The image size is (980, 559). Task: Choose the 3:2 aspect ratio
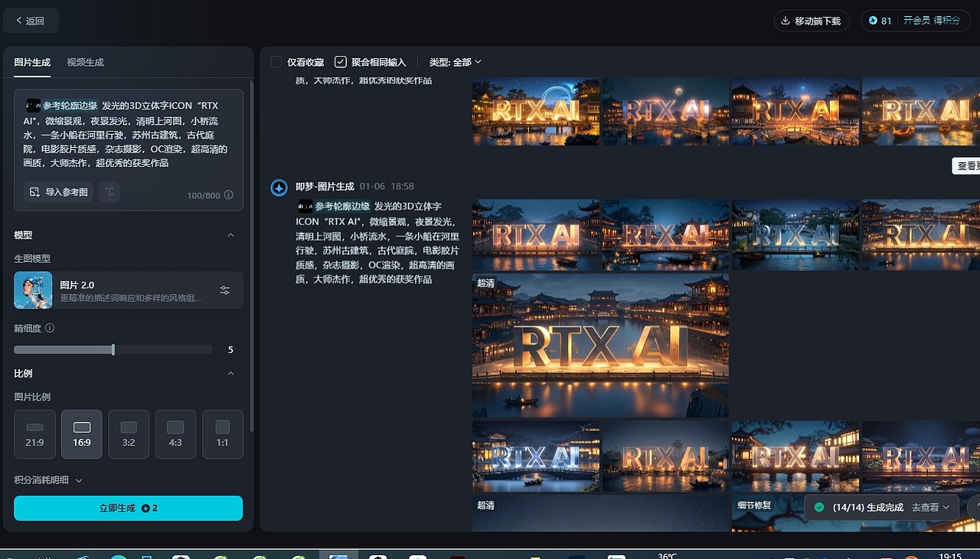point(129,434)
